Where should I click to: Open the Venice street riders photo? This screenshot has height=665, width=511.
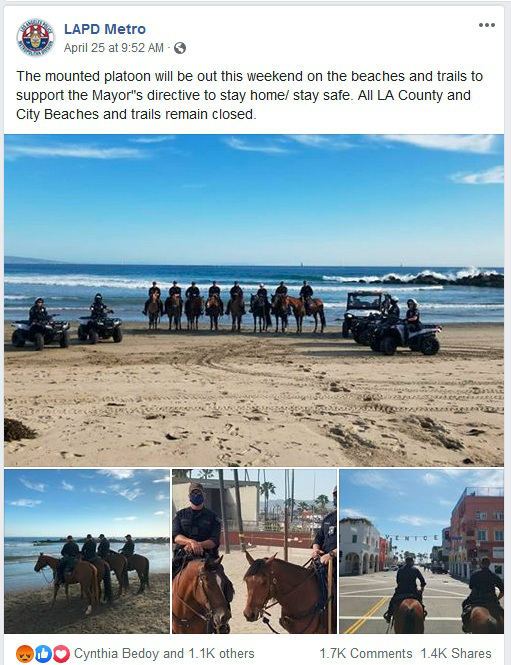click(x=422, y=551)
